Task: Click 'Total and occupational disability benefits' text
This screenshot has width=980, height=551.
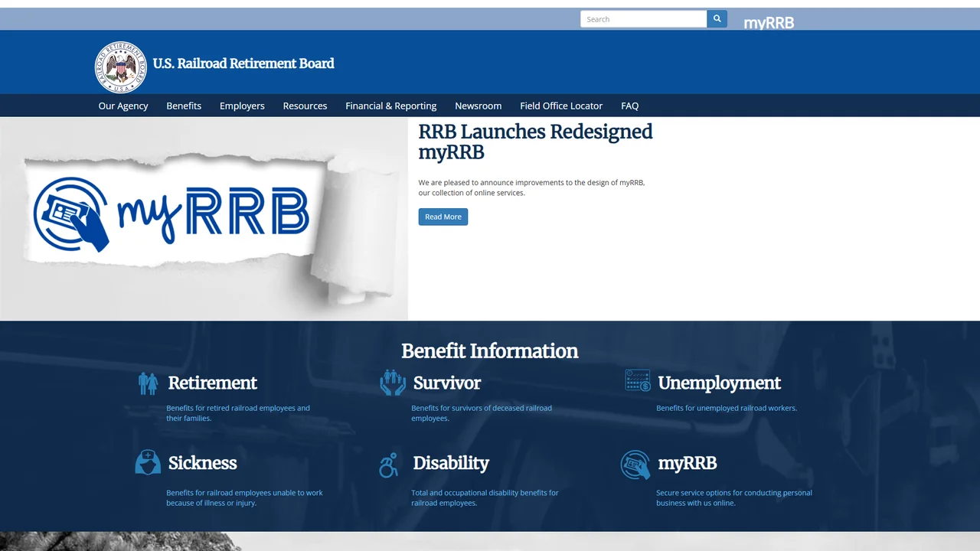Action: tap(485, 497)
